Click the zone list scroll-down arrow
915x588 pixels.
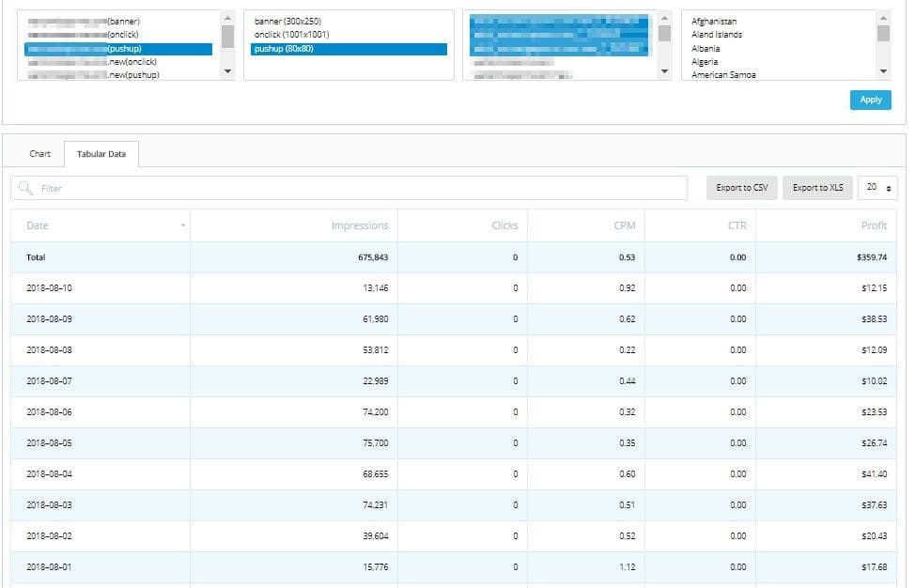click(227, 71)
